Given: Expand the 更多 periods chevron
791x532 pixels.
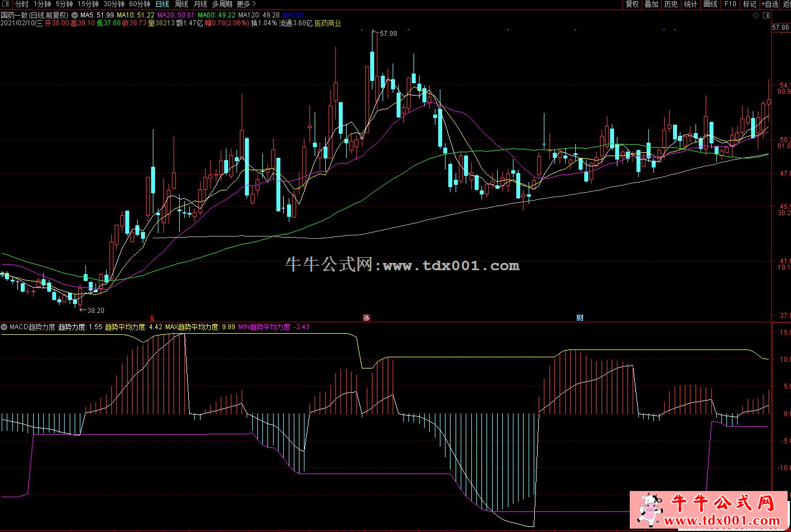Looking at the screenshot, I should 254,4.
